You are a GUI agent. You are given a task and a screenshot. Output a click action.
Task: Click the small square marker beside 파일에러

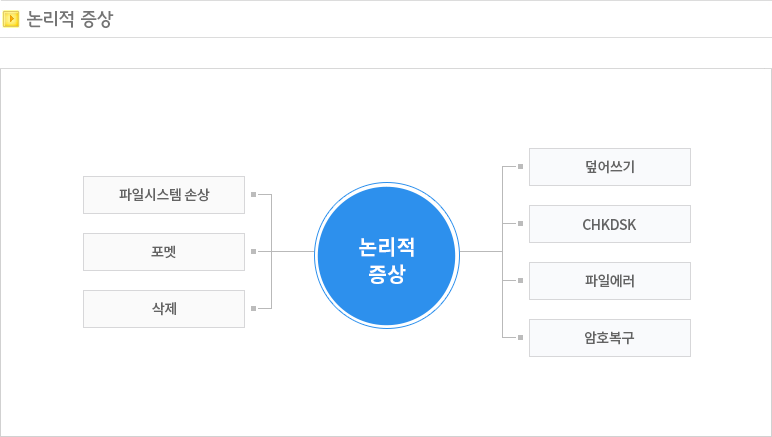521,281
